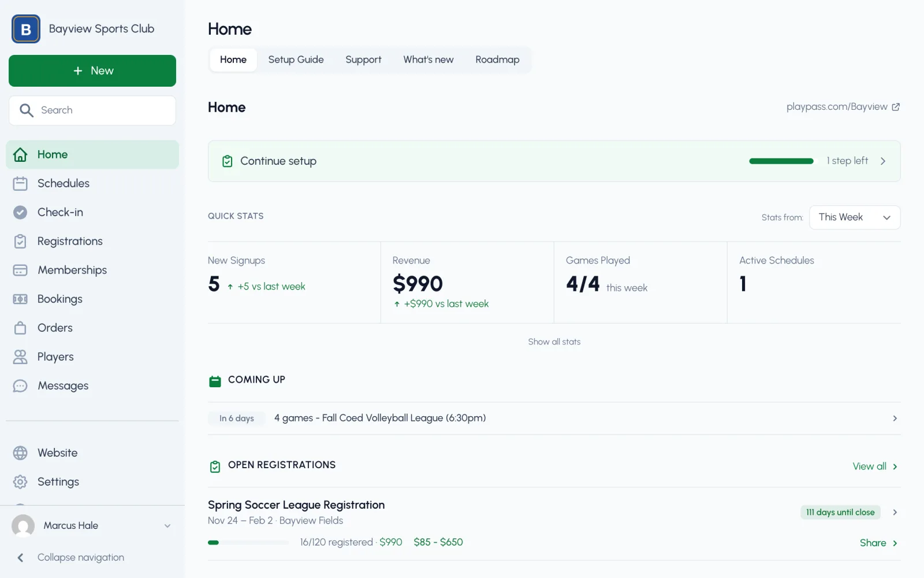
Task: Switch to the Setup Guide tab
Action: [x=296, y=60]
